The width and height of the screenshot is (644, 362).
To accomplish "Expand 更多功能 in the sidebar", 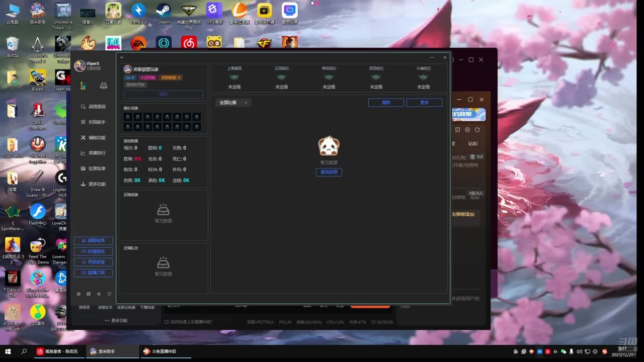I will tap(94, 184).
